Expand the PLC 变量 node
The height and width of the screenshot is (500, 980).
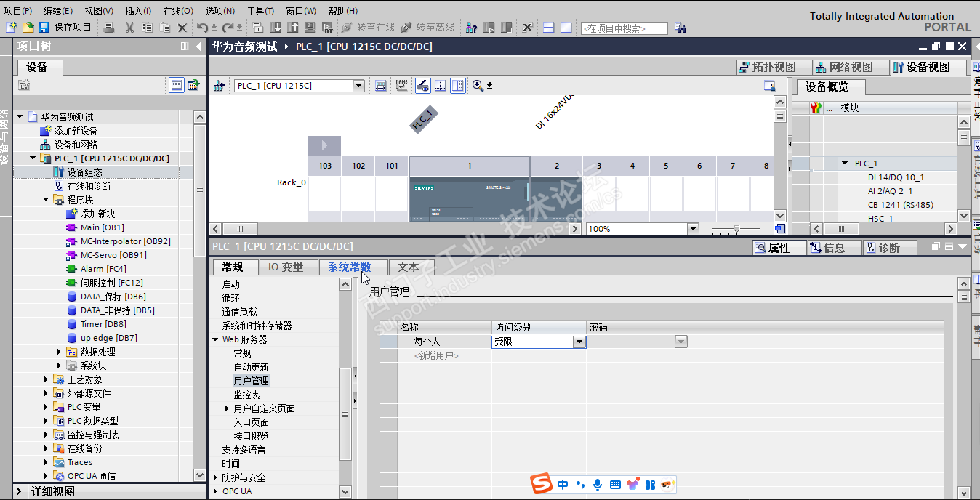pyautogui.click(x=47, y=407)
